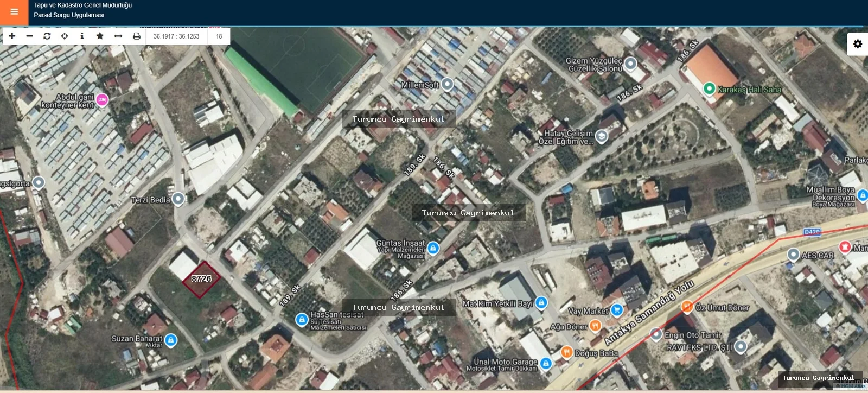Image resolution: width=868 pixels, height=393 pixels.
Task: Select the Engin Oto Tamir pin
Action: (x=656, y=334)
